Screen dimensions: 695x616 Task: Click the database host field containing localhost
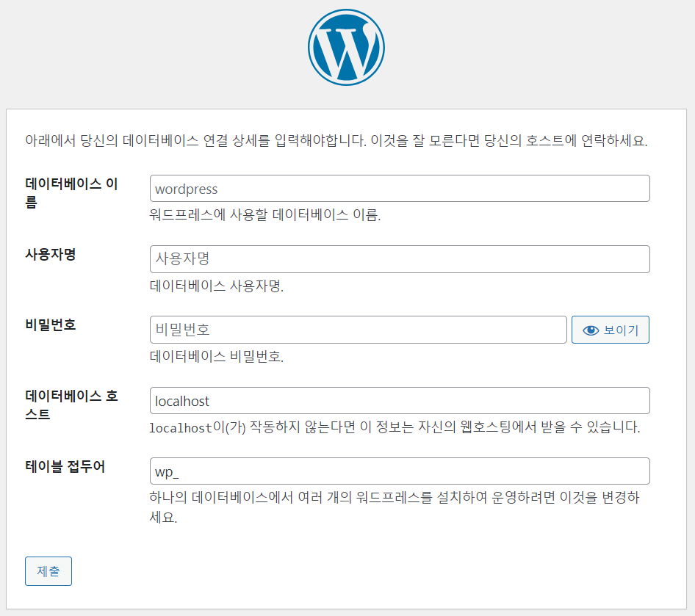tap(400, 401)
